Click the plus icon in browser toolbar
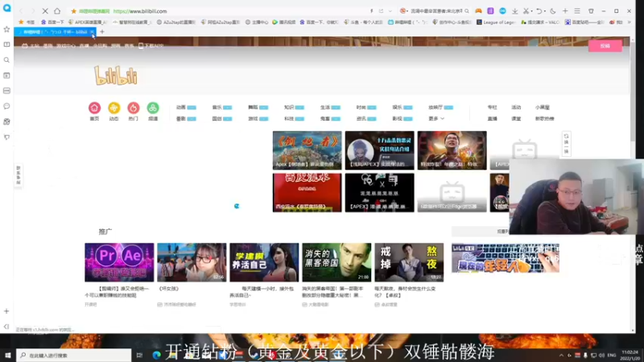Image resolution: width=644 pixels, height=362 pixels. coord(565,11)
